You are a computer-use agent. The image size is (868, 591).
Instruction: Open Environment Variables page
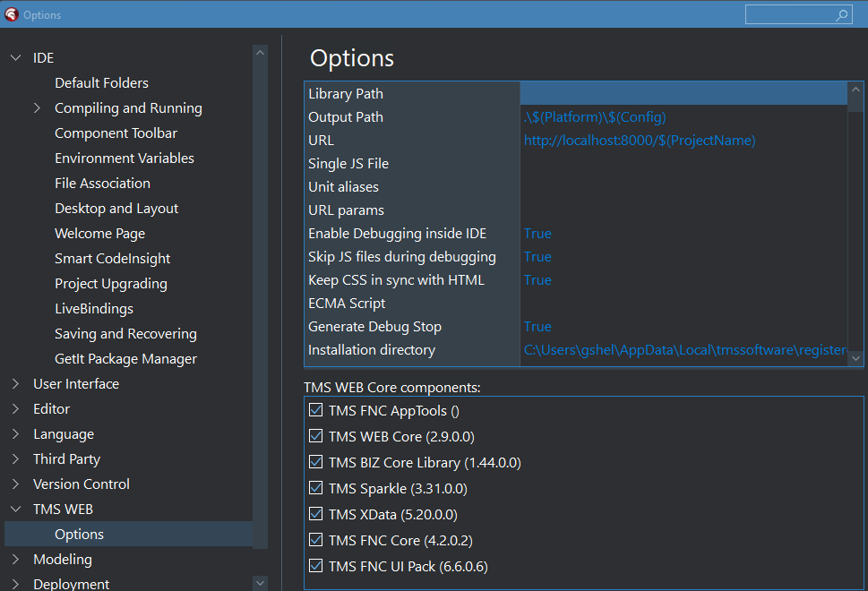[x=124, y=158]
